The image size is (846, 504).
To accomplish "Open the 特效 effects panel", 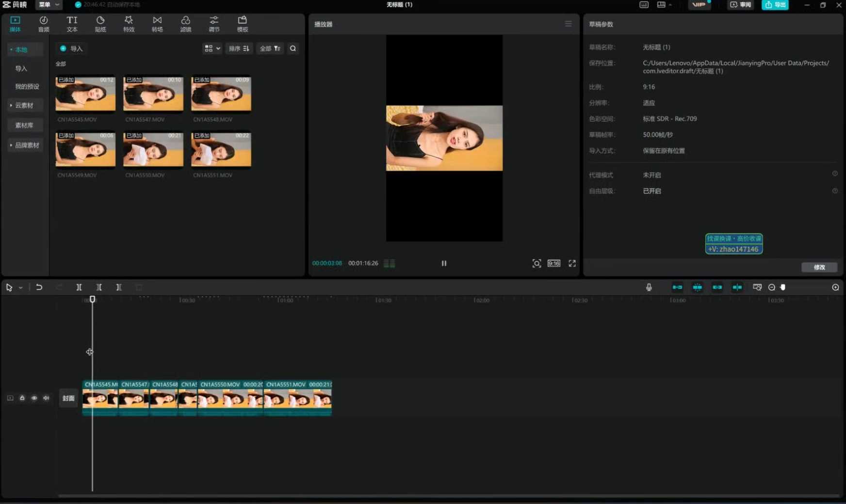I will point(129,24).
